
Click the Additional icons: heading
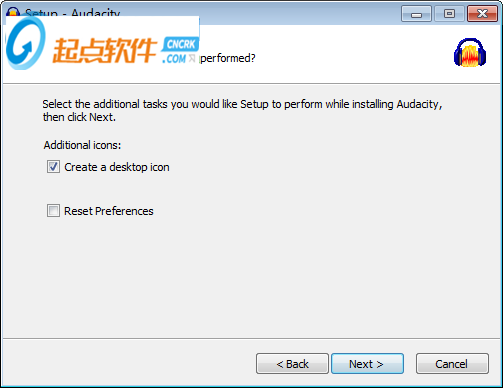82,145
